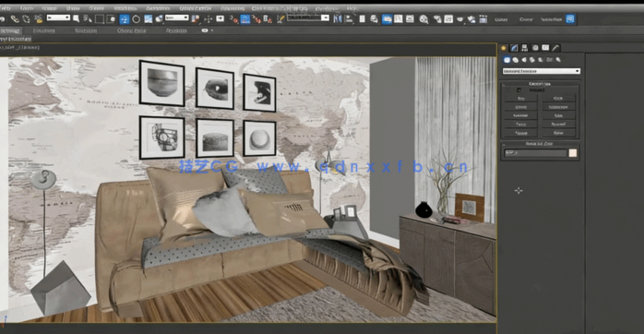
Task: Toggle the 3D Snaps Toggle
Action: pos(233,18)
